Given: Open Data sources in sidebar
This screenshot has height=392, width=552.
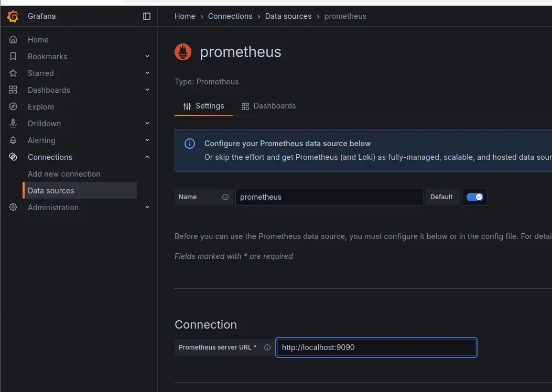Looking at the screenshot, I should click(x=51, y=191).
